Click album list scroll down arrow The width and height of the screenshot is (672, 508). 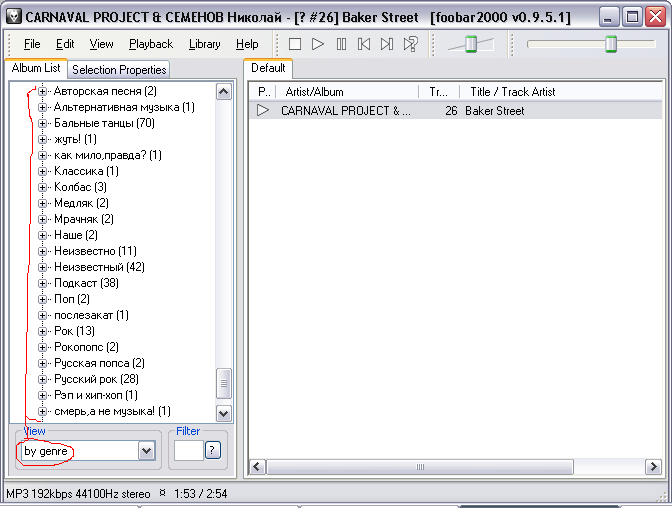(x=224, y=414)
